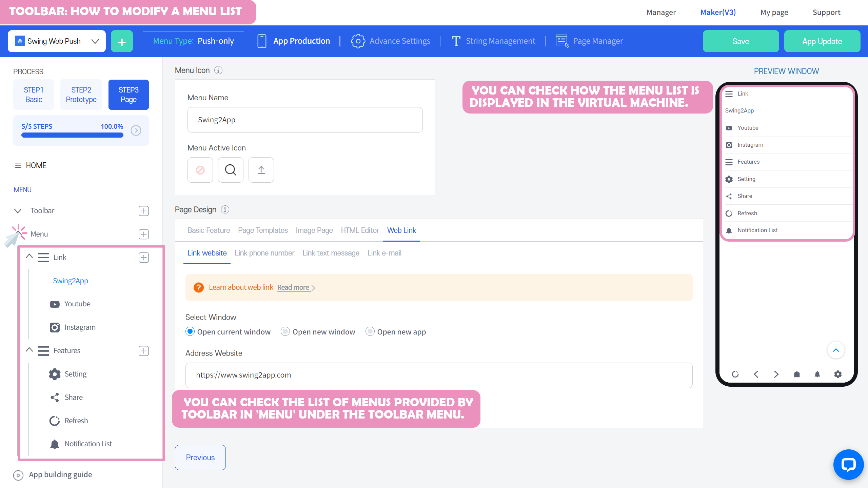Click App building guide play icon
The height and width of the screenshot is (488, 868).
18,475
